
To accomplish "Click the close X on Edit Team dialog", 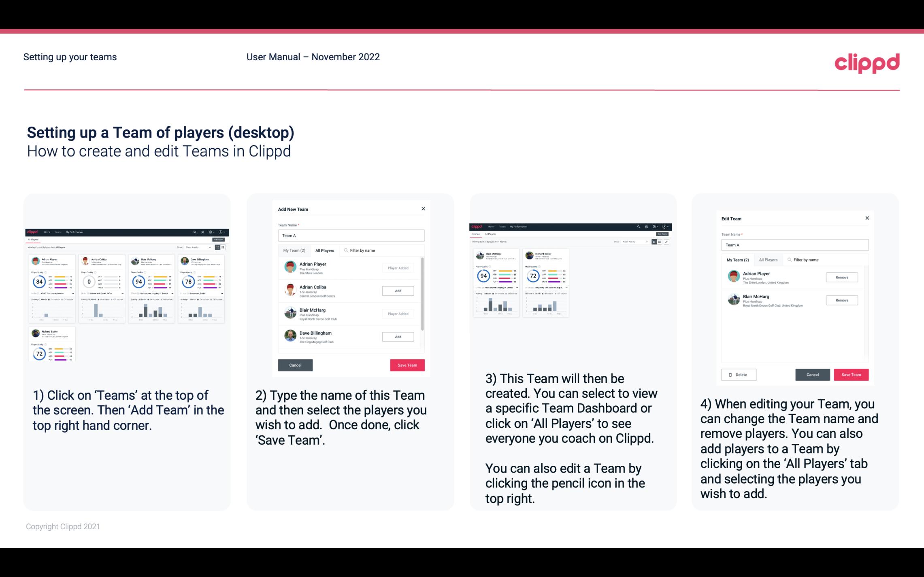I will tap(867, 218).
